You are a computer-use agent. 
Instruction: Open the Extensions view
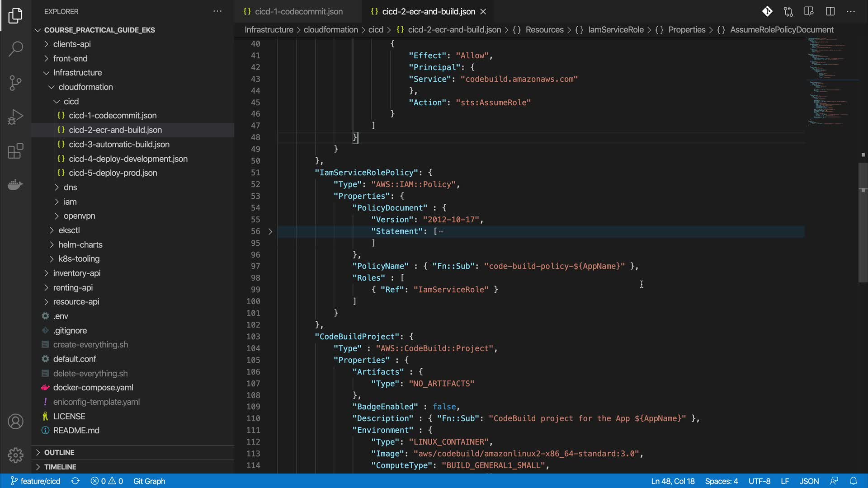tap(15, 151)
